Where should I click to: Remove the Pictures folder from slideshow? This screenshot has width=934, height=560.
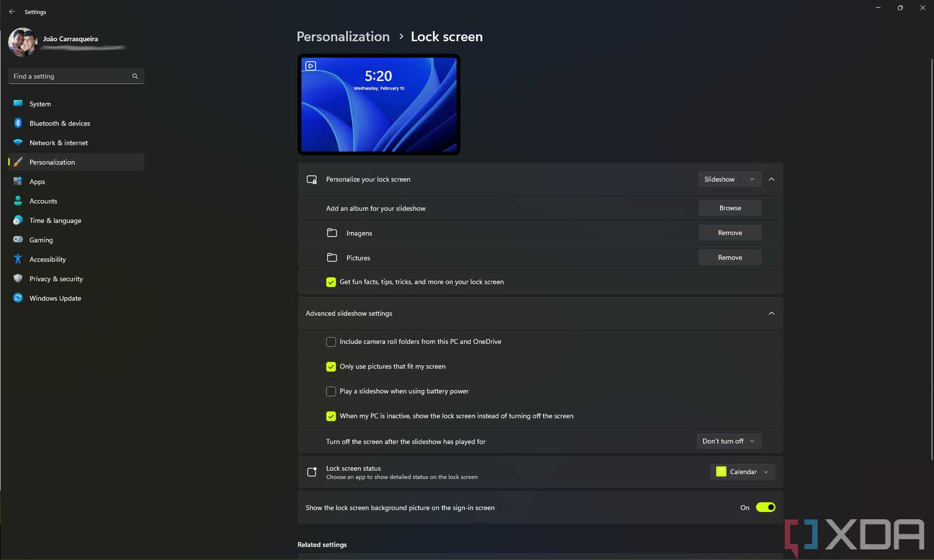click(729, 257)
